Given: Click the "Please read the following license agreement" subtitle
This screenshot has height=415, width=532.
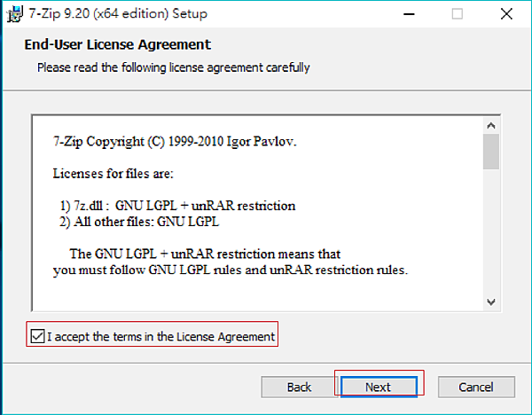Looking at the screenshot, I should [174, 67].
